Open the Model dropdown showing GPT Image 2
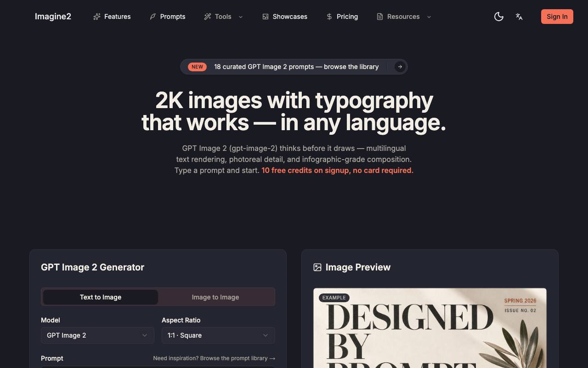This screenshot has width=588, height=368. pyautogui.click(x=97, y=335)
